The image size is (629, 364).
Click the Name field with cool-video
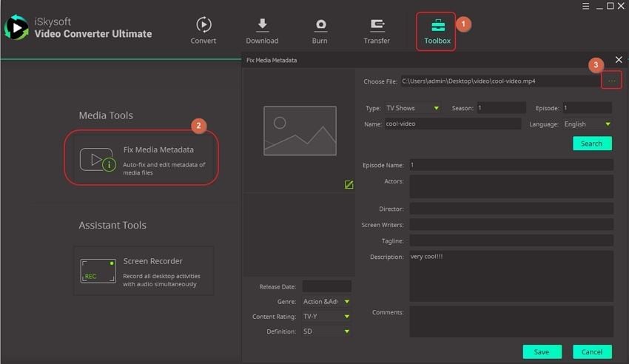(452, 124)
